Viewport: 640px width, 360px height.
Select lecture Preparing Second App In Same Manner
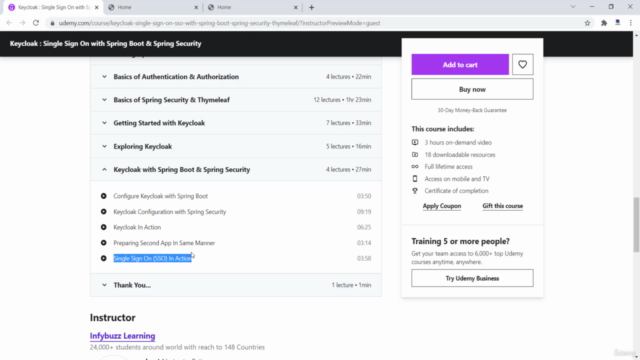164,243
